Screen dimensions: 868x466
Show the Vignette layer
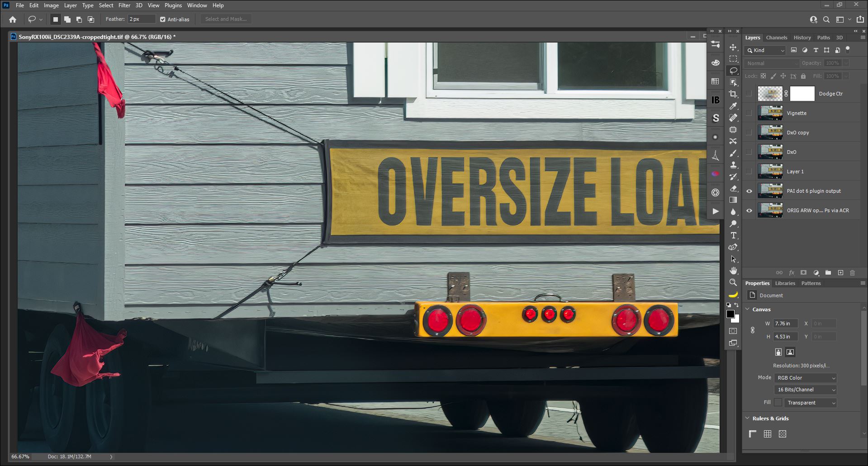[x=749, y=113]
